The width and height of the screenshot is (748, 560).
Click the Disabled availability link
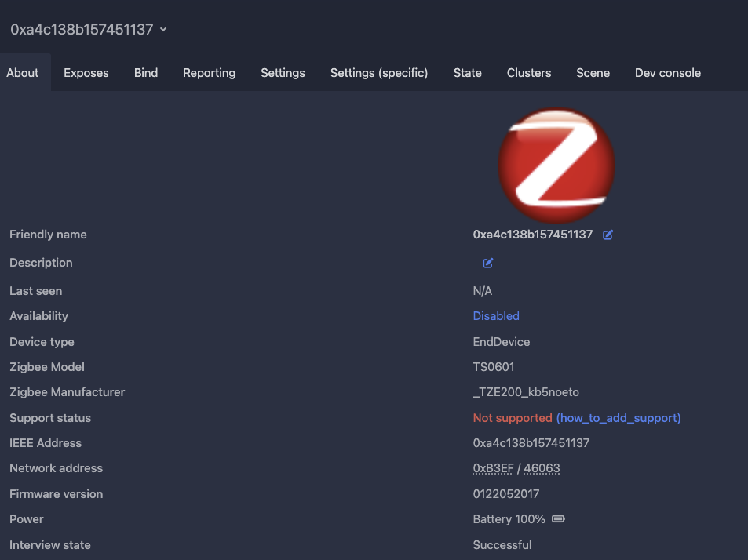[496, 316]
